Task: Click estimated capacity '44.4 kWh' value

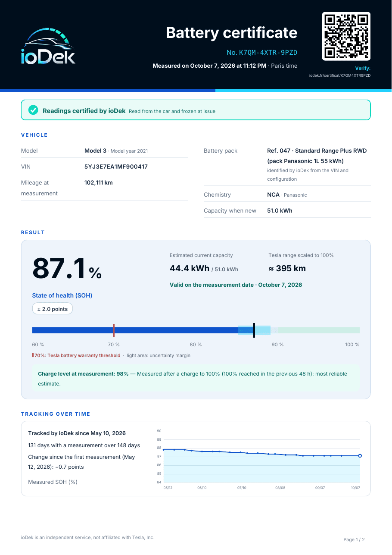Action: (x=190, y=269)
